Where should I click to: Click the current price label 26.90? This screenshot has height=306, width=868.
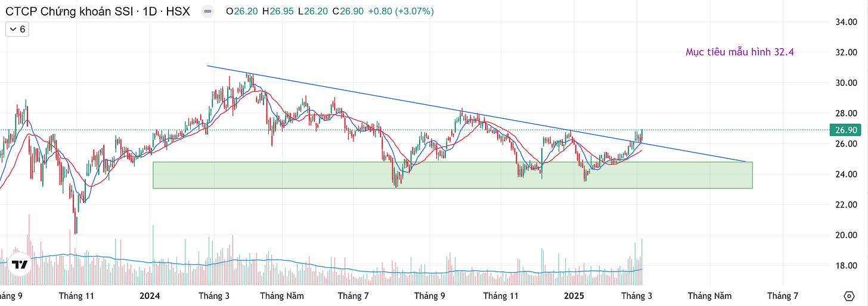(x=847, y=130)
